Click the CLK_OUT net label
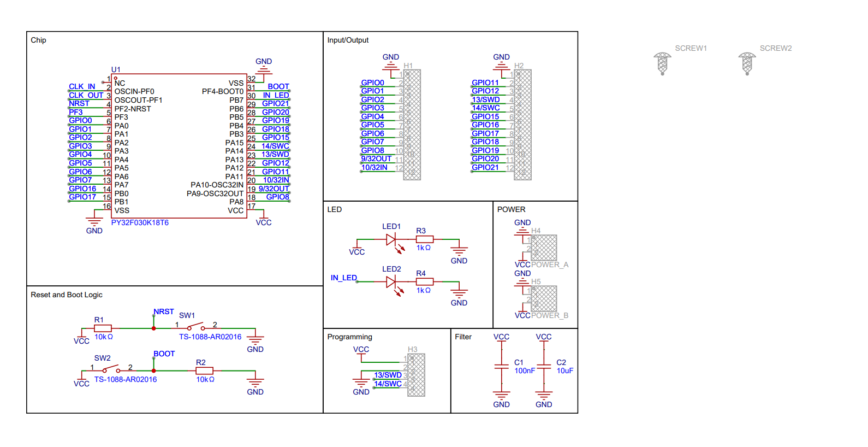Screen dimensions: 868x447 (x=86, y=95)
